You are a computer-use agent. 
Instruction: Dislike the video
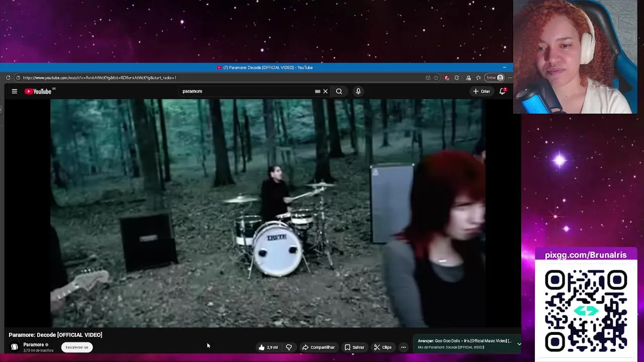[289, 347]
